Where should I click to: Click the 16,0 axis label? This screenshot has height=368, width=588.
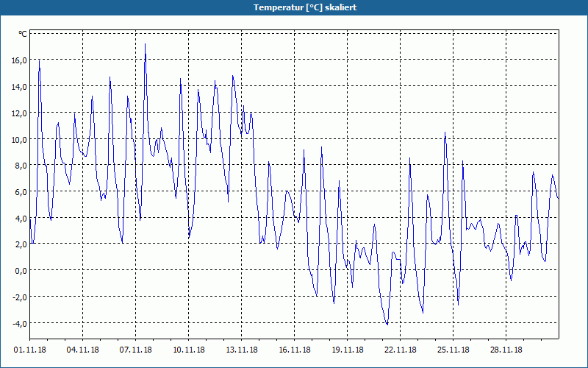[20, 60]
